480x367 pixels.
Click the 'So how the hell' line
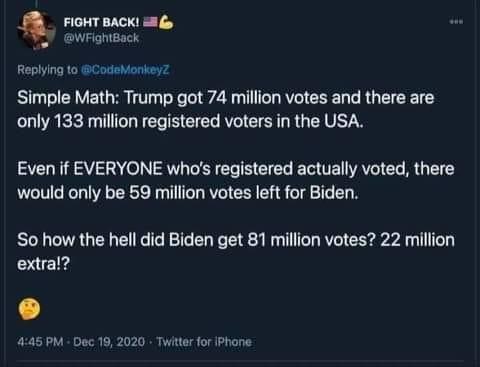click(x=236, y=240)
